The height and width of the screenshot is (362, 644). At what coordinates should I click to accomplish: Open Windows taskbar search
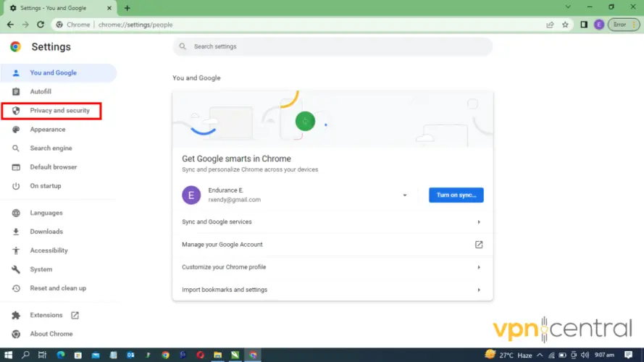(25, 355)
